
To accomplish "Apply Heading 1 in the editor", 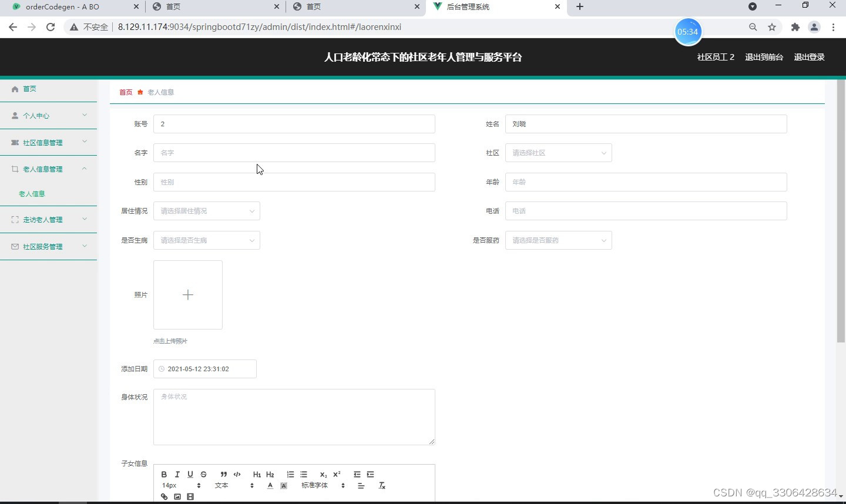I will click(257, 474).
